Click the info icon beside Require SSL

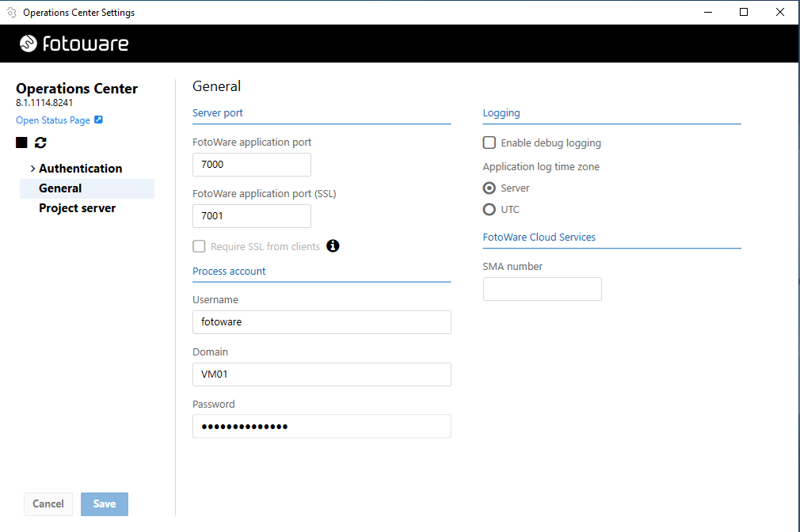[333, 246]
